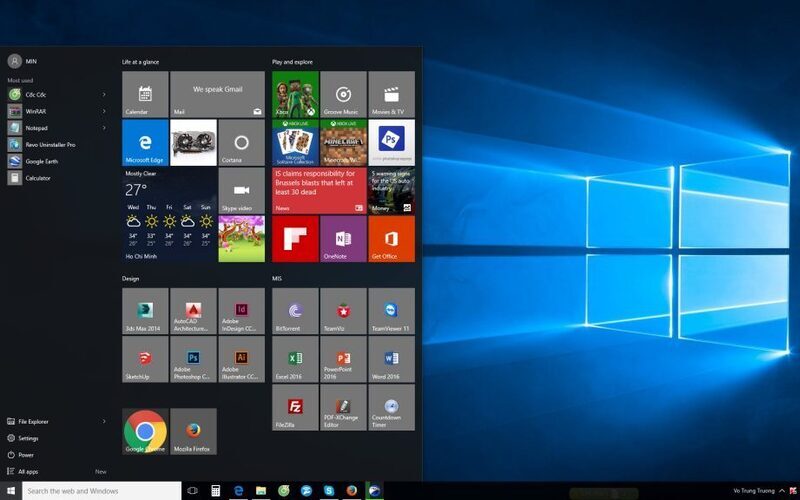Launch the OneNote tile
The width and height of the screenshot is (800, 500).
pyautogui.click(x=343, y=239)
